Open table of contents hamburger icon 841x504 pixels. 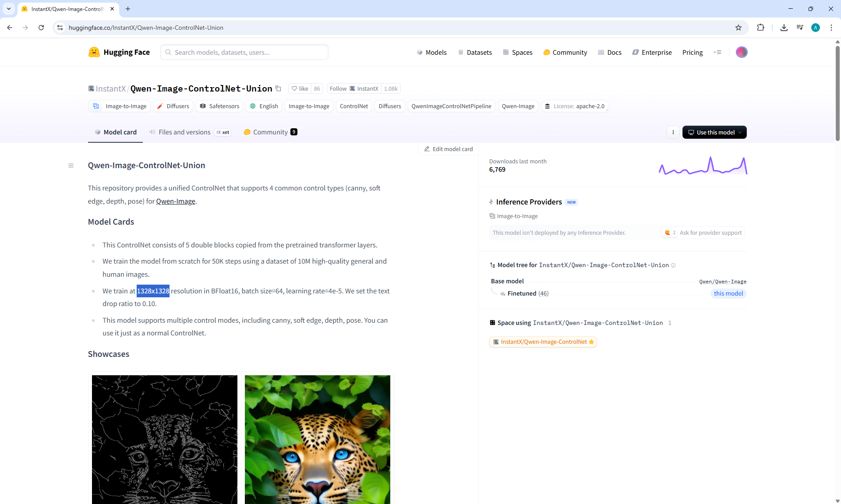pos(71,166)
